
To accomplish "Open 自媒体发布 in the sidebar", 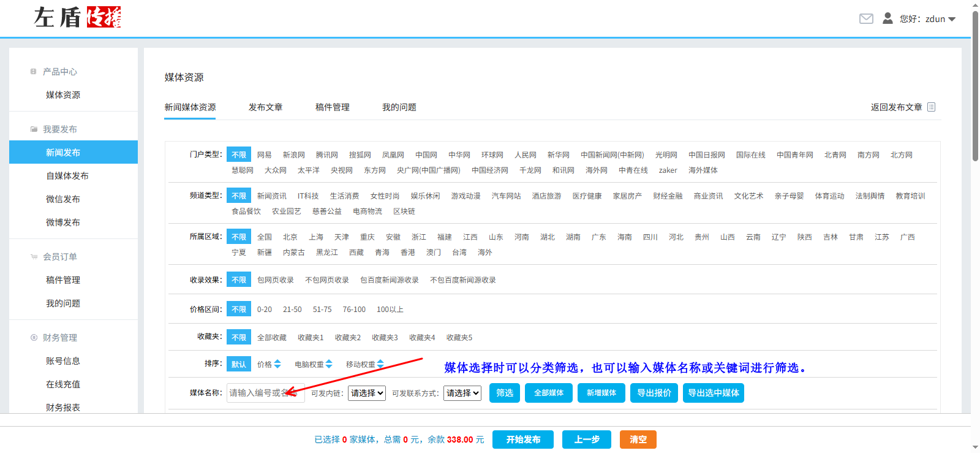I will click(x=67, y=176).
